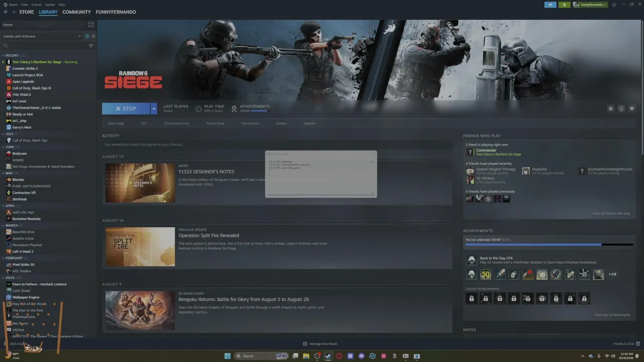Image resolution: width=644 pixels, height=362 pixels.
Task: Open the Friends menu
Action: pos(37,5)
